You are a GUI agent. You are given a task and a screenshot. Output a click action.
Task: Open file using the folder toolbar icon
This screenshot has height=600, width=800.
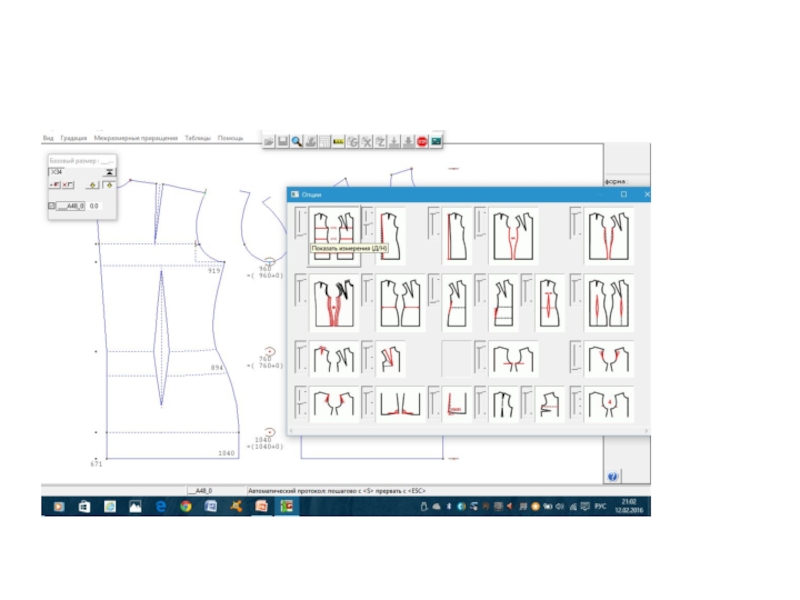[269, 142]
